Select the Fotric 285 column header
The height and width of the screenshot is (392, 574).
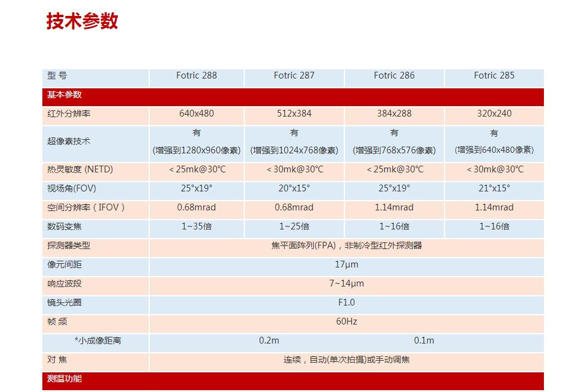(x=494, y=75)
